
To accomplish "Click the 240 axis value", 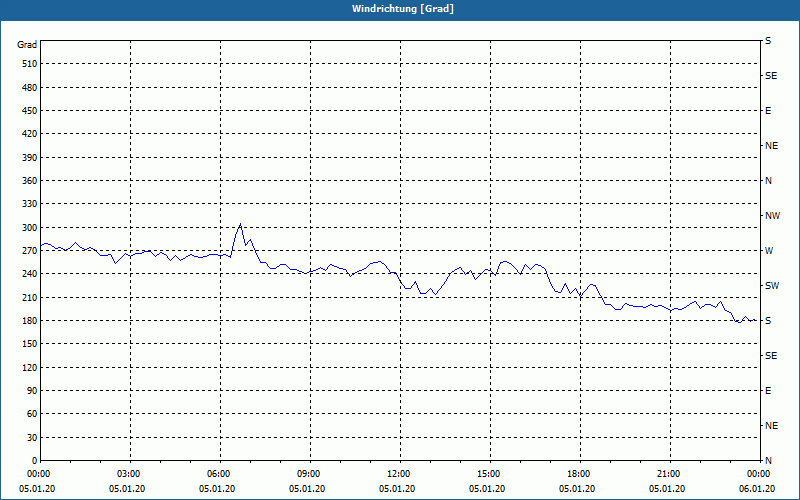I will [x=30, y=274].
